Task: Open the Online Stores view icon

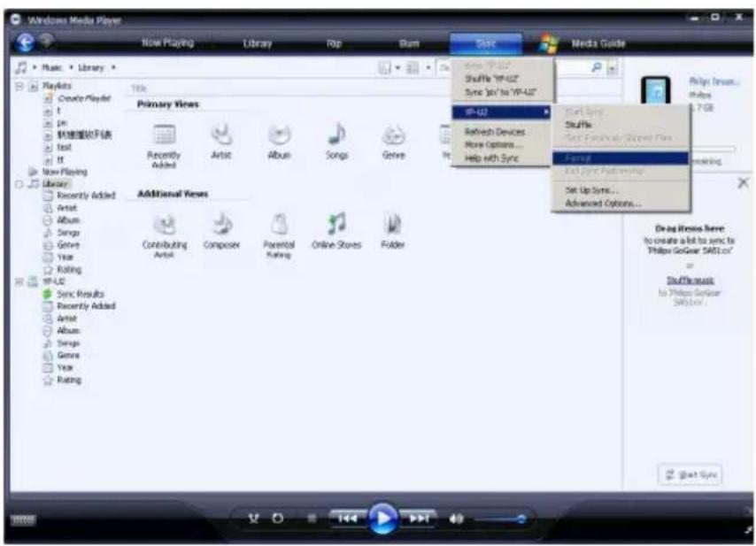Action: 336,223
